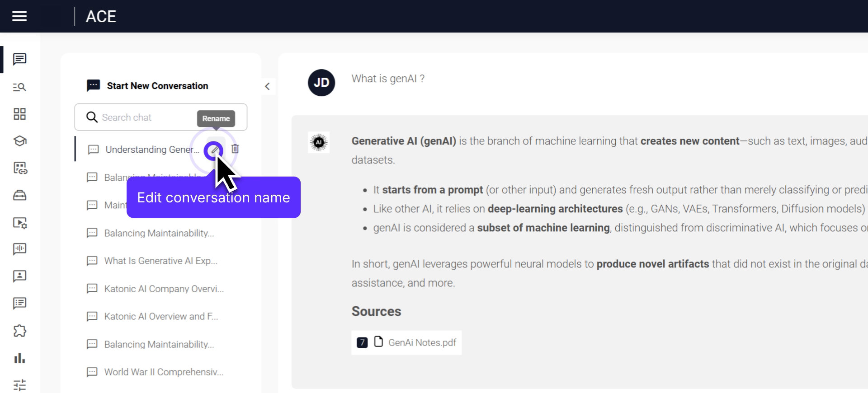Screen dimensions: 868x393
Task: Click the puzzle piece extensions icon
Action: pyautogui.click(x=19, y=331)
